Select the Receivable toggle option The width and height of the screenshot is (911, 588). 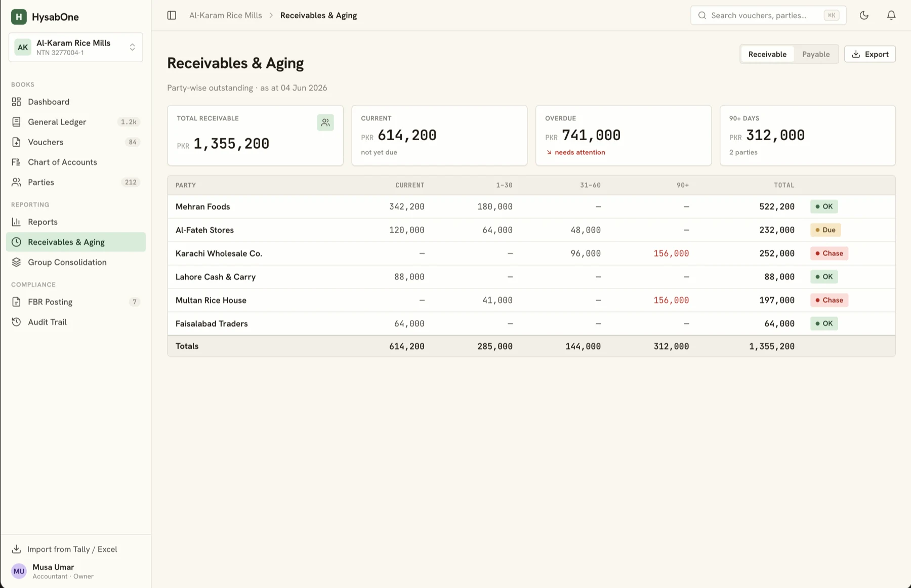coord(767,54)
